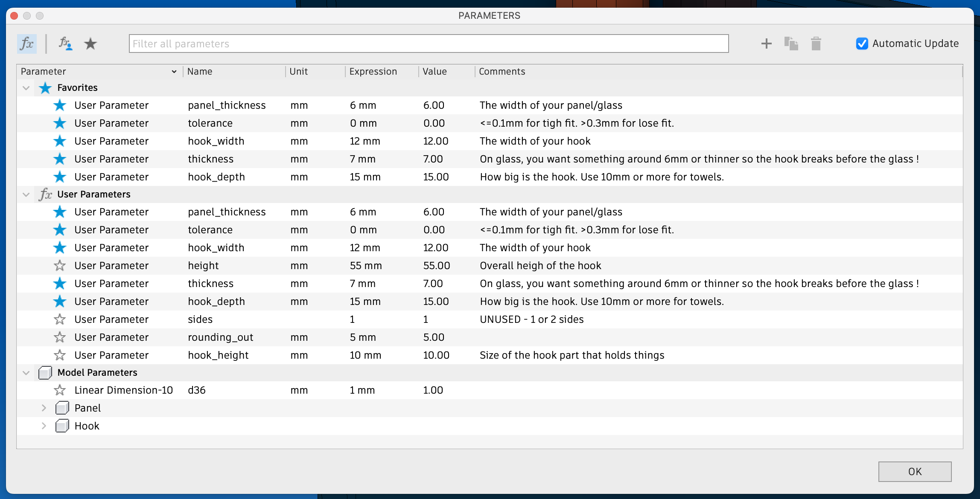Click the User Parameters fx icon
Image resolution: width=980 pixels, height=499 pixels.
(45, 194)
